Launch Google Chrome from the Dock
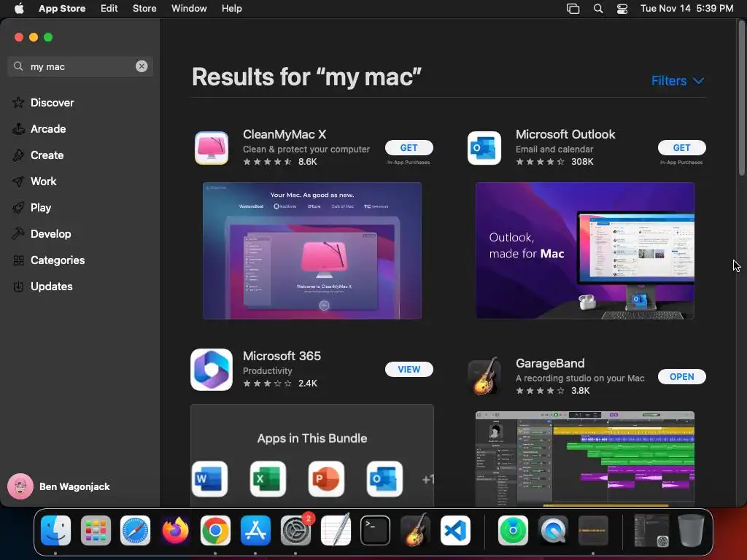 pos(215,530)
